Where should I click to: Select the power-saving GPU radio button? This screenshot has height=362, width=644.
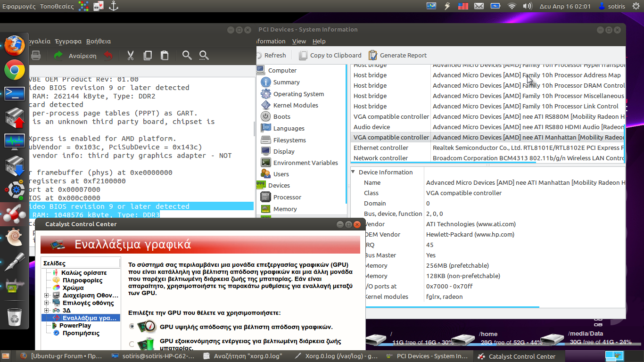132,344
